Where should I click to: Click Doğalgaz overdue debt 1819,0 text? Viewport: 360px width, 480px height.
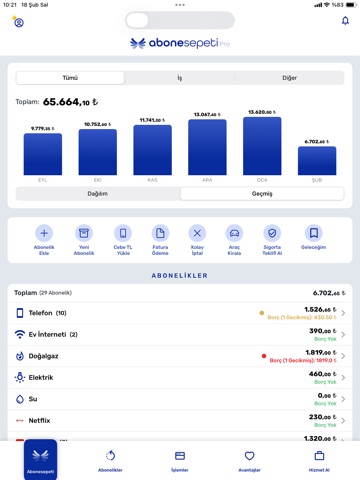303,360
